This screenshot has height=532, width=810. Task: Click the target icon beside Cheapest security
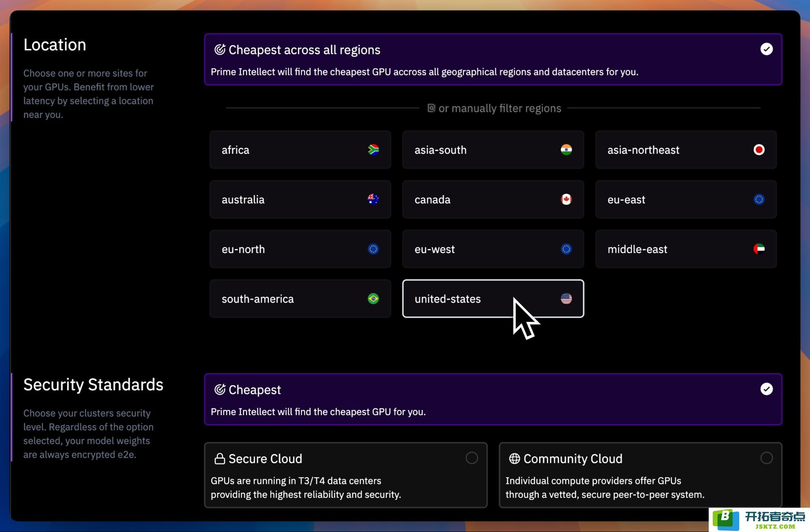220,389
